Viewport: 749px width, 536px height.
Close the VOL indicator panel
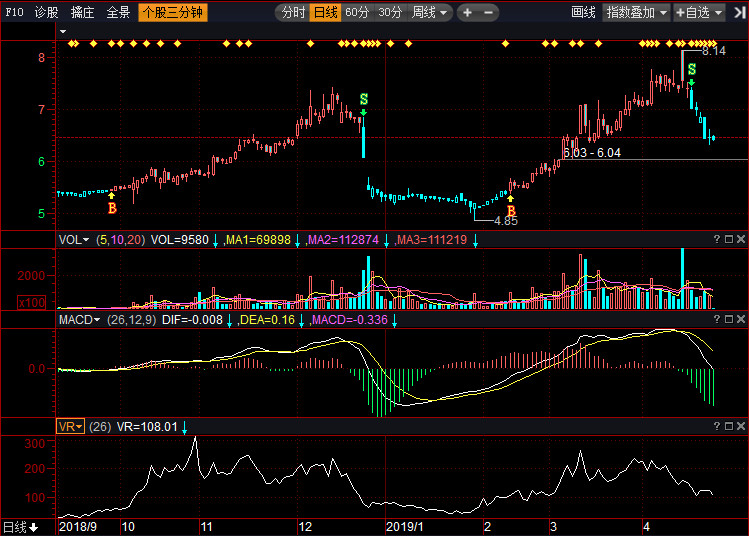click(740, 240)
